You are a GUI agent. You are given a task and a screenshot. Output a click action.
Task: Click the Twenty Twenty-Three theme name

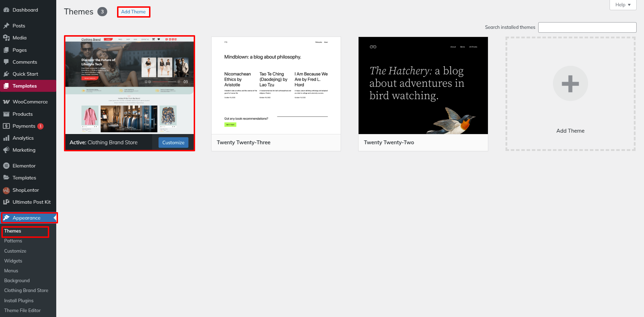244,142
